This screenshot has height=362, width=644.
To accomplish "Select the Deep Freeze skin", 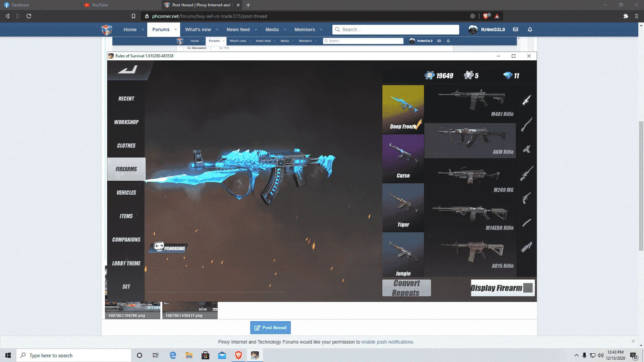I will pyautogui.click(x=403, y=110).
